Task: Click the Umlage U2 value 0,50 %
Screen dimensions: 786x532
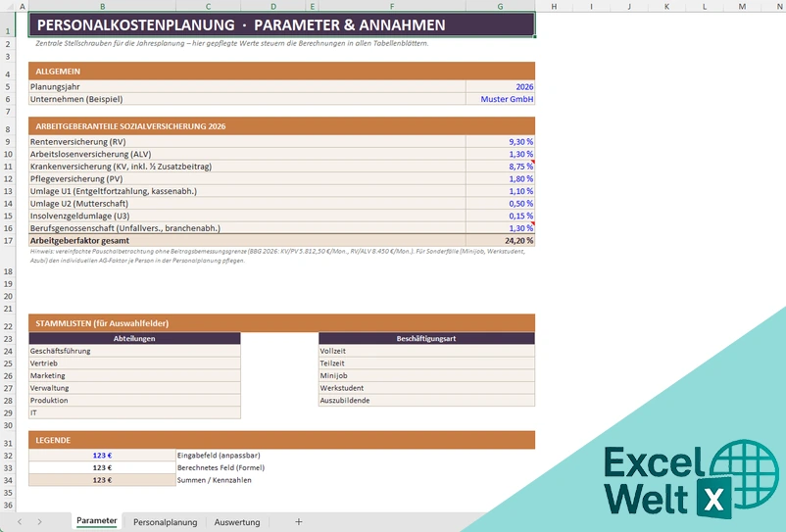Action: [500, 204]
